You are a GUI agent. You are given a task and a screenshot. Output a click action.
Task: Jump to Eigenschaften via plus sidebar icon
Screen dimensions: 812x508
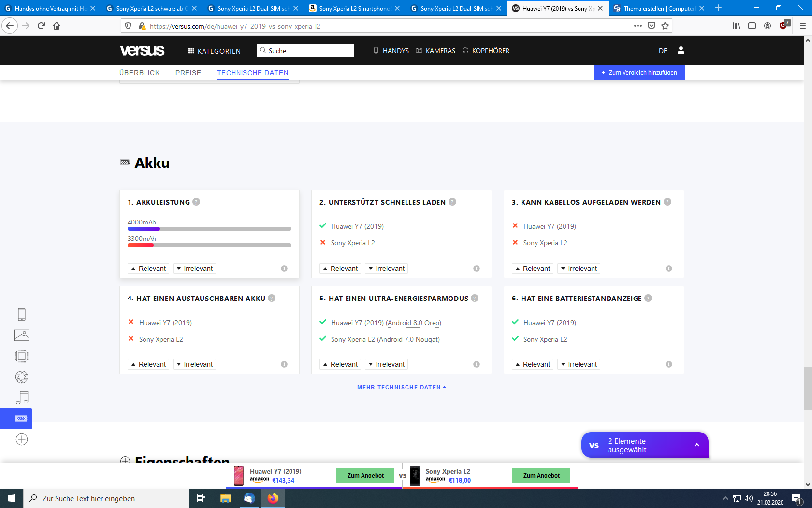pos(22,439)
